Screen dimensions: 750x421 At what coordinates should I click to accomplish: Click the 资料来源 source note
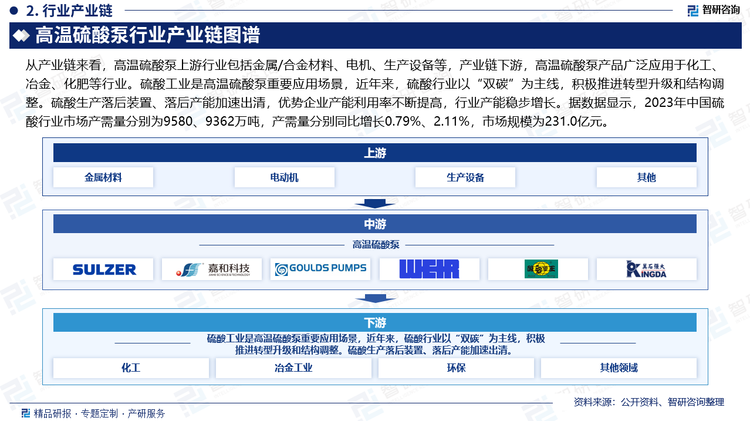649,402
